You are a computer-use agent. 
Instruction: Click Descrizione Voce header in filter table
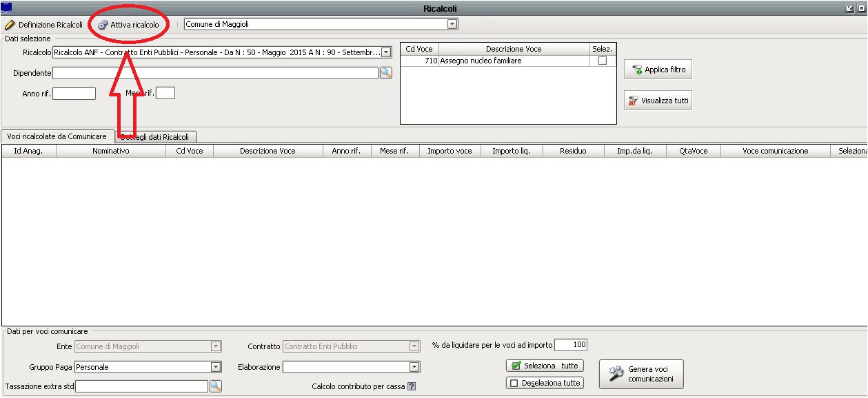514,50
